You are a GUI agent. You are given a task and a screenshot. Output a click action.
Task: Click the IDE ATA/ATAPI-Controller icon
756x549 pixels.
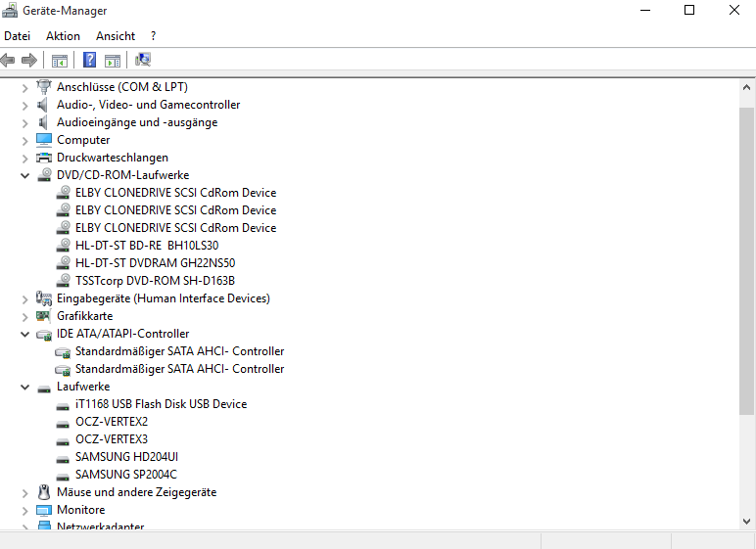[44, 335]
